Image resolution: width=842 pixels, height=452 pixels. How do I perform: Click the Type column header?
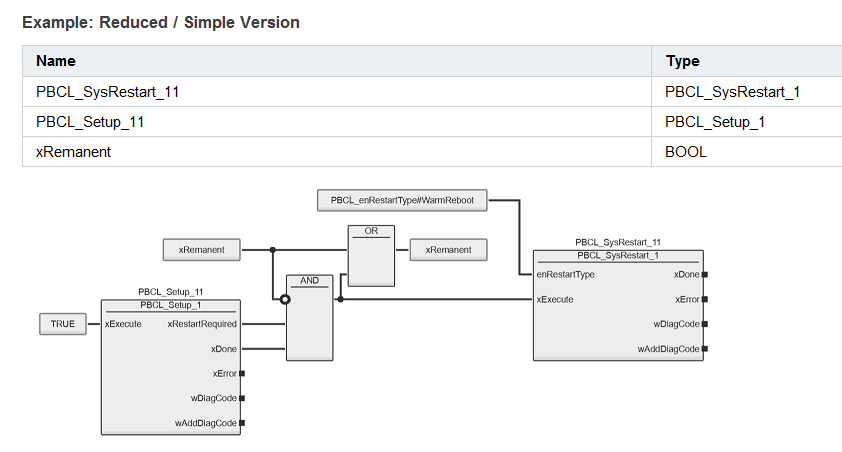tap(683, 61)
